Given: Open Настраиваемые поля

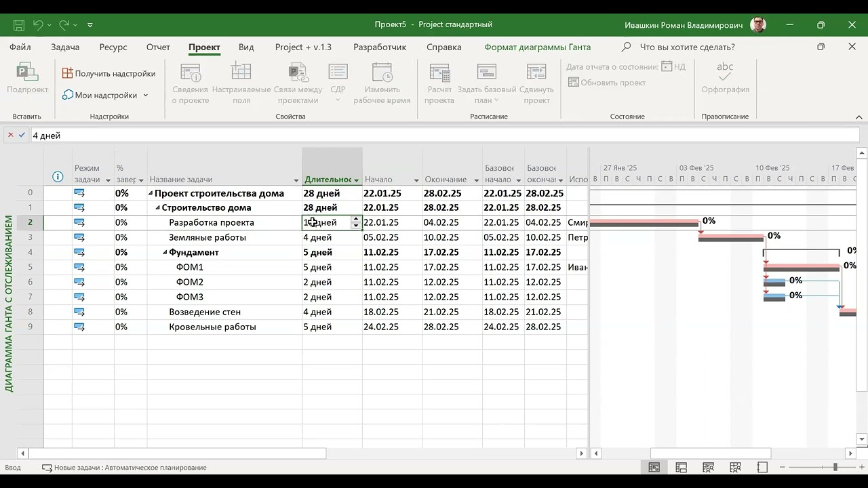Looking at the screenshot, I should tap(241, 84).
